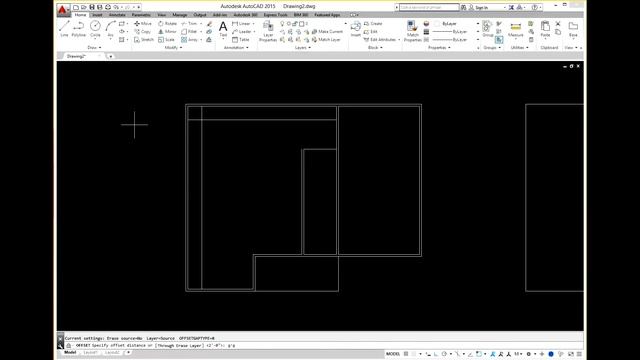Open the ByLayer color dropdown

tap(478, 24)
